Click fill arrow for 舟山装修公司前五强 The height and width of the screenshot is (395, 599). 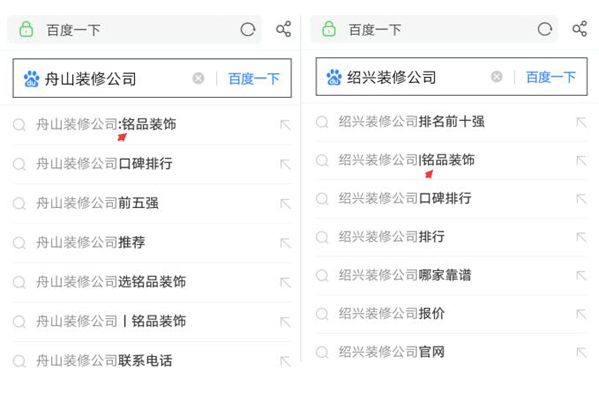pyautogui.click(x=285, y=204)
